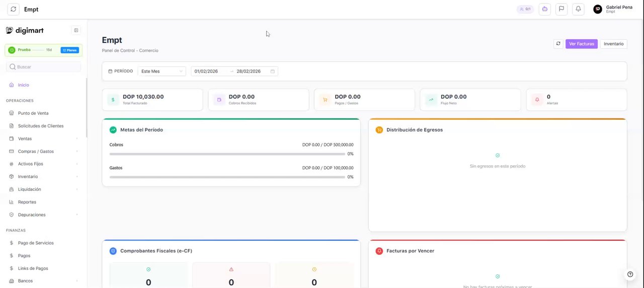Click the blue Planes button
Screen dimensions: 644x288
(x=70, y=50)
